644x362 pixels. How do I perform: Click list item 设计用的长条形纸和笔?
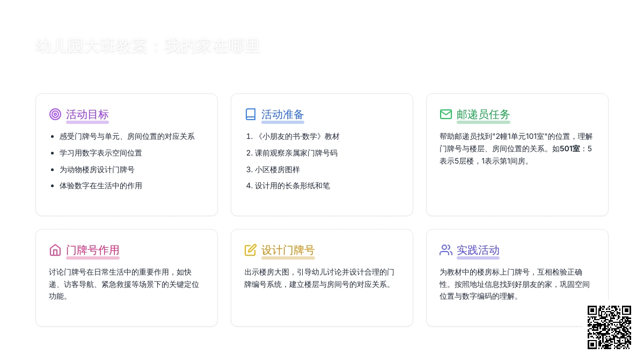[292, 186]
